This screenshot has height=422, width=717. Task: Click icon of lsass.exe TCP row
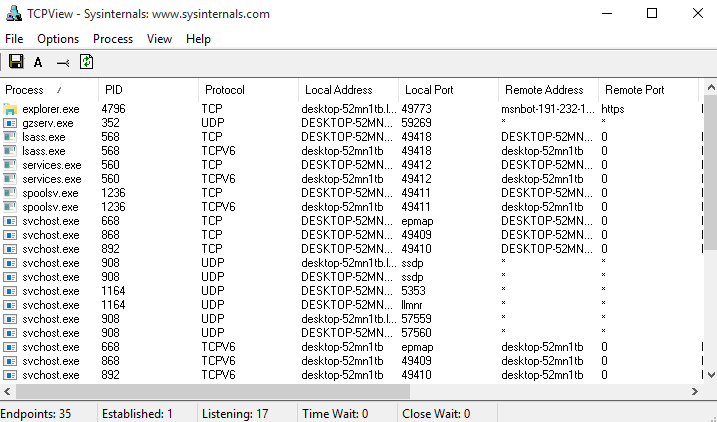coord(10,137)
